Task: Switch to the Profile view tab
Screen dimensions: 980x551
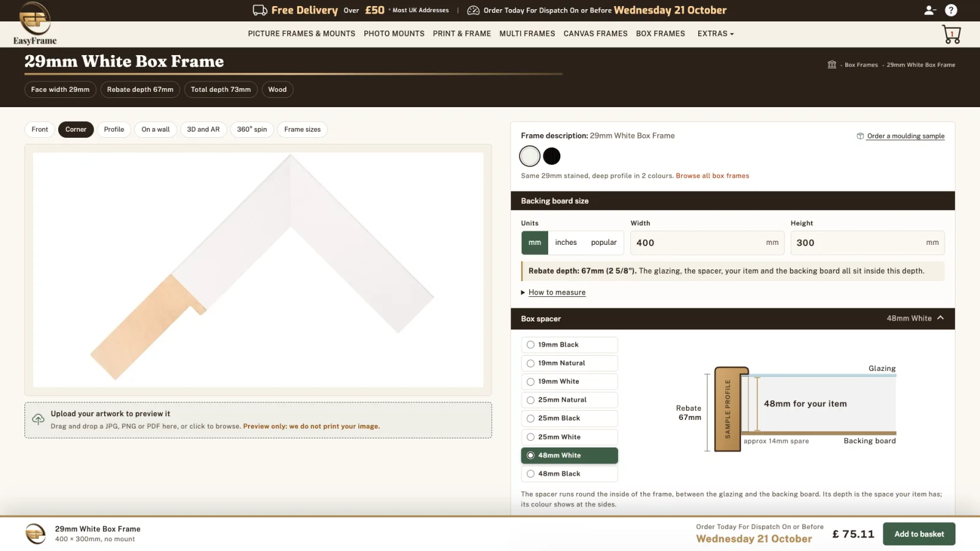Action: [114, 129]
